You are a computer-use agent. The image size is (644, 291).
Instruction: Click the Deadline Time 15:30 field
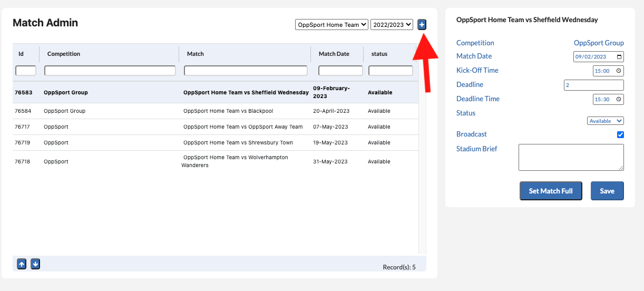click(x=609, y=99)
